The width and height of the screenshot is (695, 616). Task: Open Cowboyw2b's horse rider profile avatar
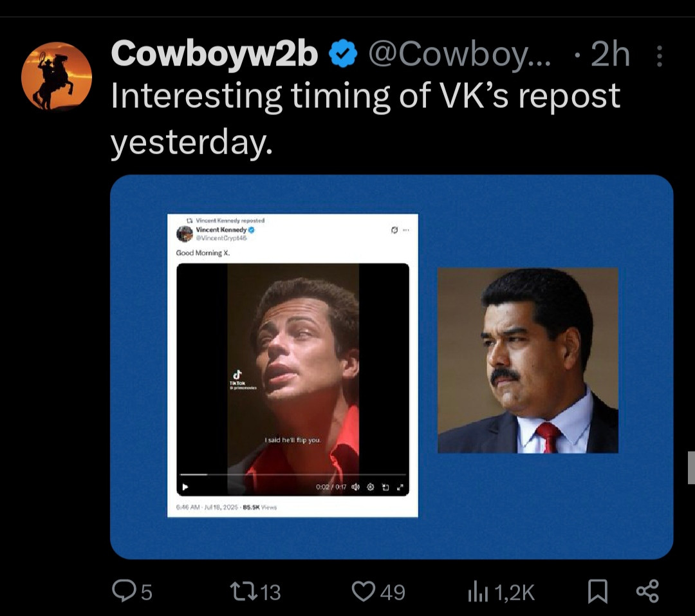[56, 76]
